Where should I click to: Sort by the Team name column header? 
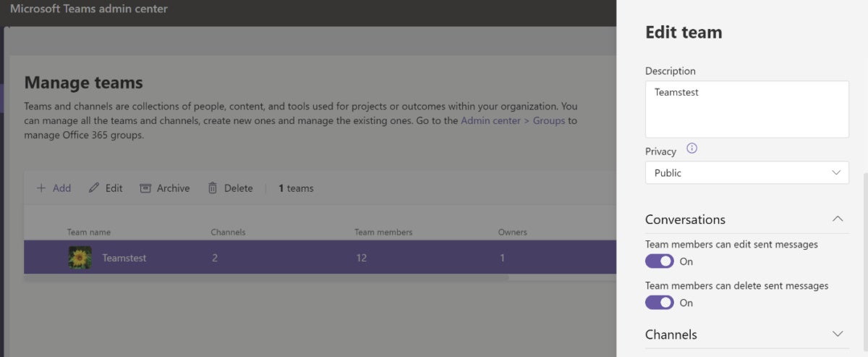tap(89, 232)
